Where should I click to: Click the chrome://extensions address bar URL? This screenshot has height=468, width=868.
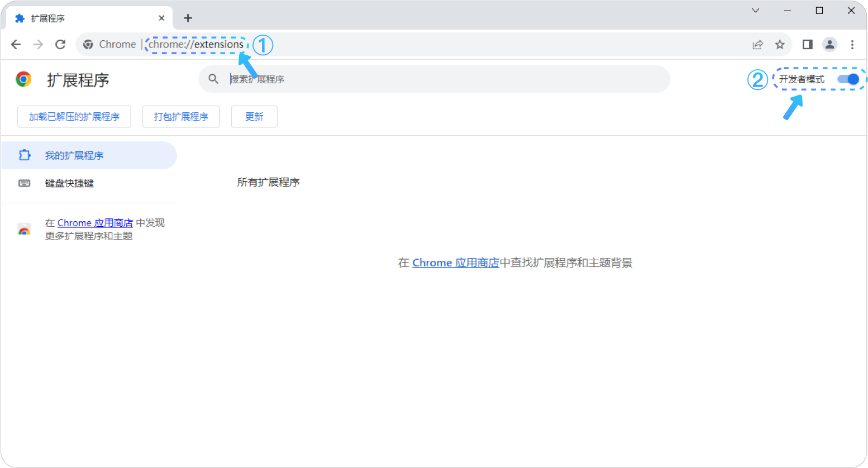[196, 45]
